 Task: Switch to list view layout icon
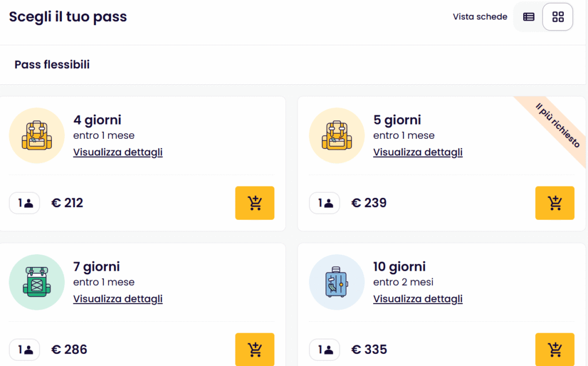pos(528,17)
